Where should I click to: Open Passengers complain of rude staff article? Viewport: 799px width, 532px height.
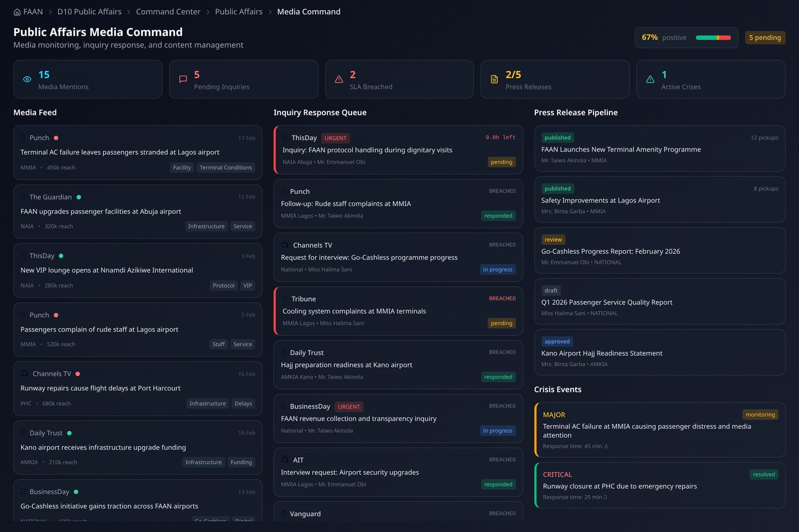click(x=138, y=330)
